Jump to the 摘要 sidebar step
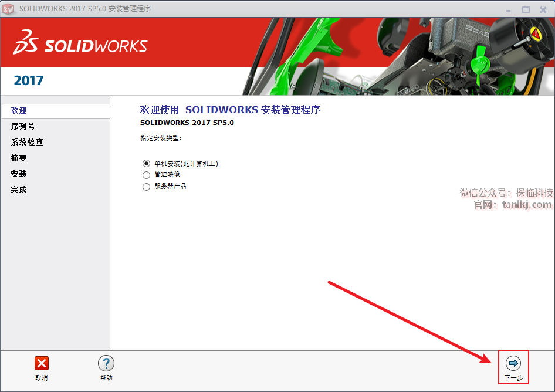 pos(19,158)
